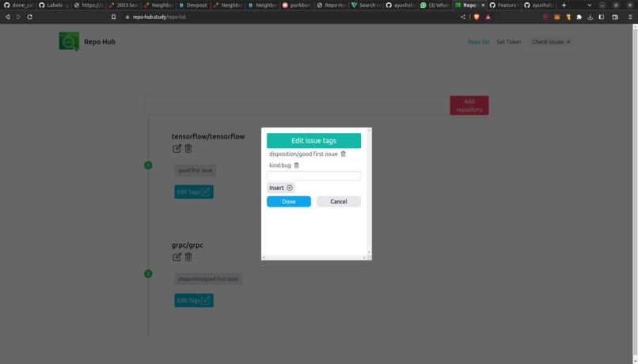
Task: Open Edit Tags for grpc/grpc
Action: (x=194, y=301)
